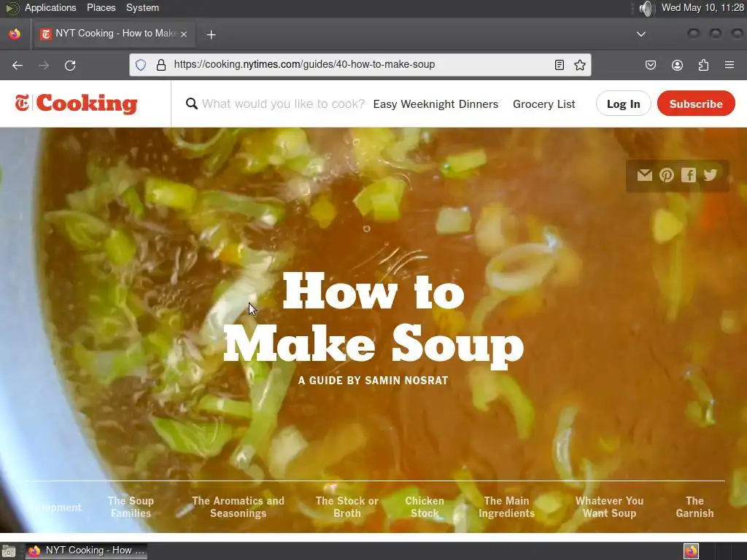
Task: Click the red Subscribe button
Action: click(696, 104)
